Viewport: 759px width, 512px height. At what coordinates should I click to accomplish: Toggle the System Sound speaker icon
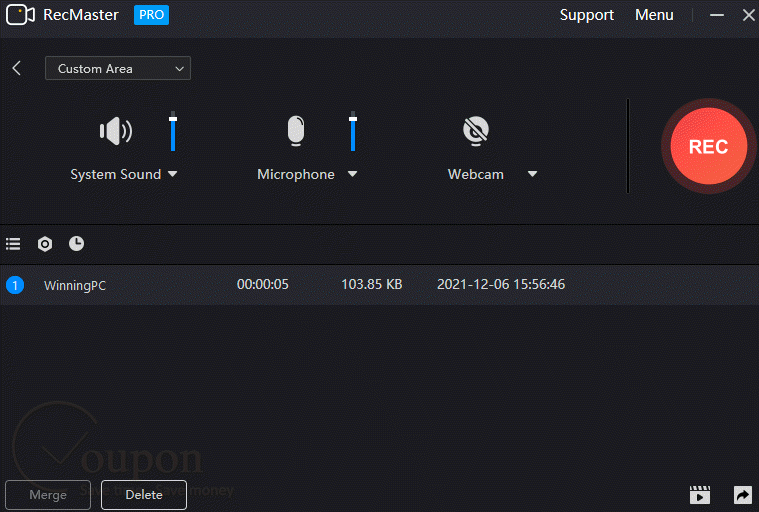point(116,131)
